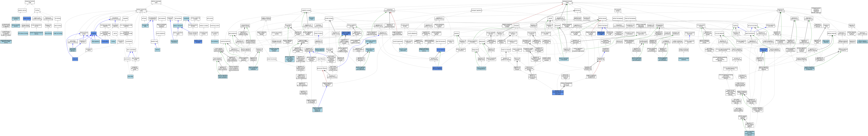Click the blue cytoplasm node

[94, 33]
